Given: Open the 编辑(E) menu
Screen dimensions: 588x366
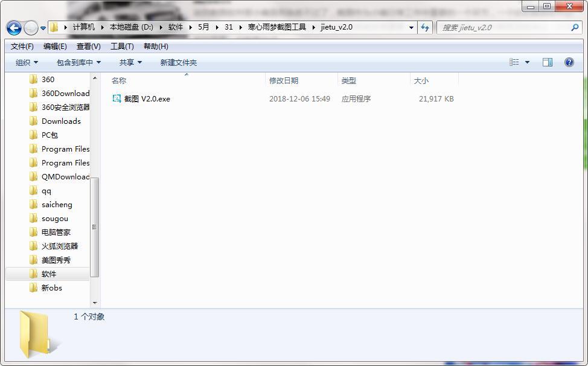Looking at the screenshot, I should click(55, 46).
